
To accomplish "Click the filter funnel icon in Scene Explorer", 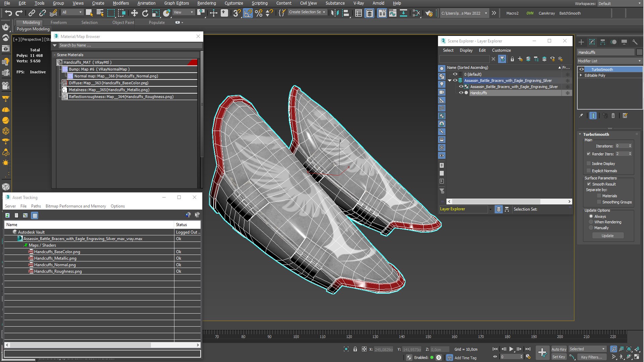I will [x=502, y=59].
